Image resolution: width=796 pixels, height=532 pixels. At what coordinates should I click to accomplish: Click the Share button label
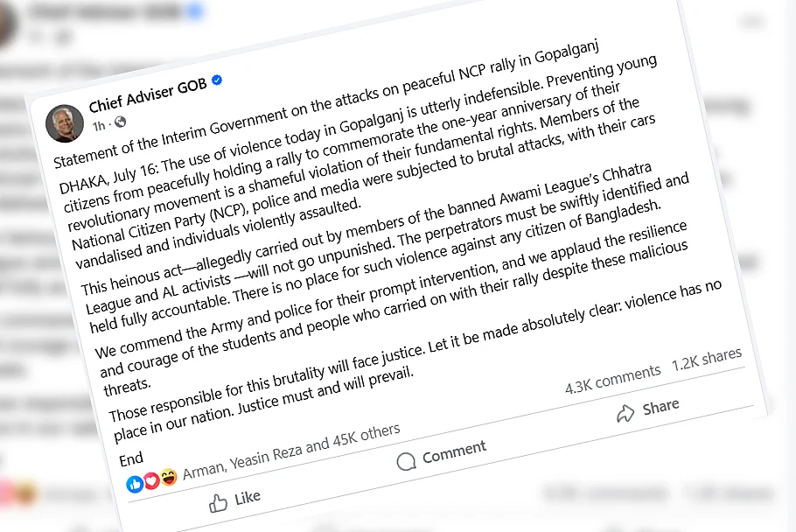click(661, 407)
